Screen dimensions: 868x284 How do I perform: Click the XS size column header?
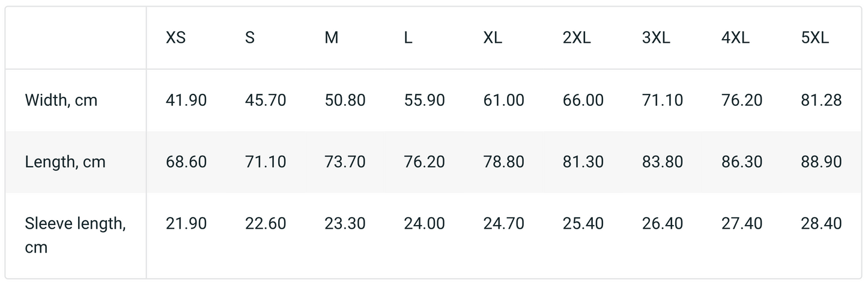(175, 38)
